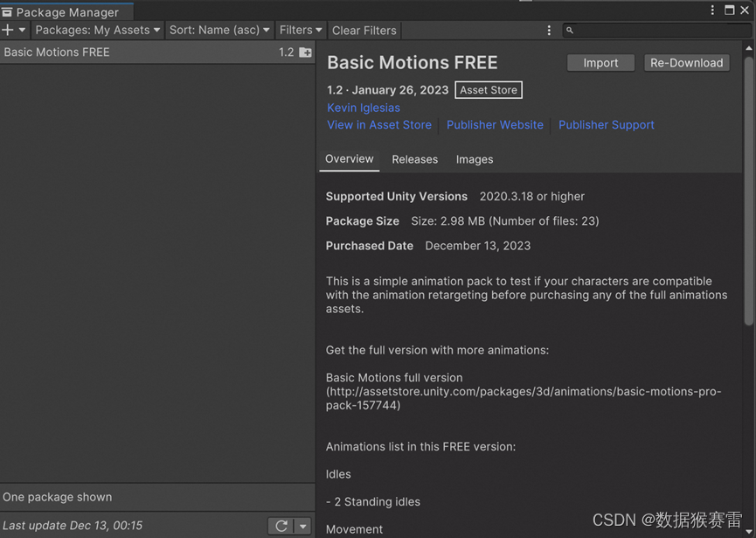This screenshot has height=538, width=756.
Task: Click the Basic Motions FREE title heading
Action: (413, 63)
